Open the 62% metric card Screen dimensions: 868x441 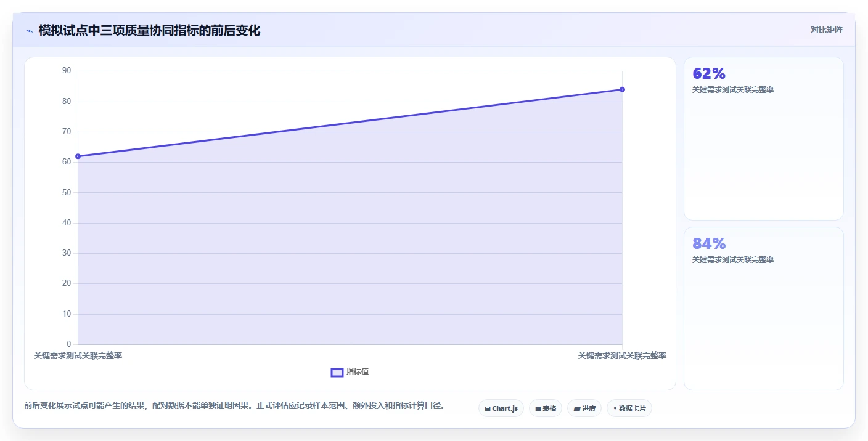[x=763, y=139]
